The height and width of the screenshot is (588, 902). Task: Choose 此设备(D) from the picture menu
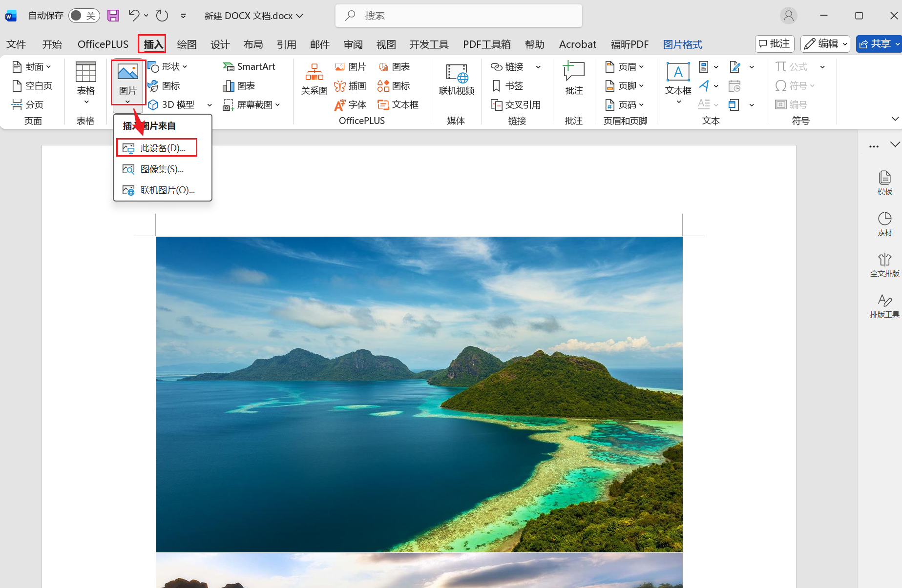pos(156,147)
